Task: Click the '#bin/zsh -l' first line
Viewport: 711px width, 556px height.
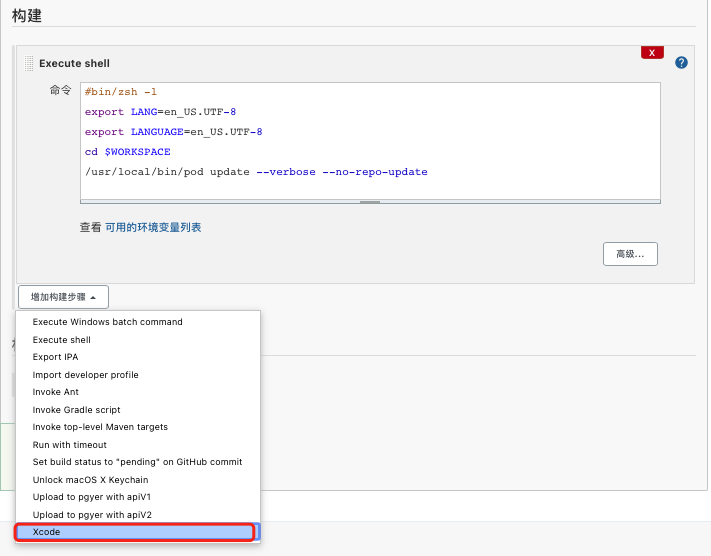Action: 121,92
